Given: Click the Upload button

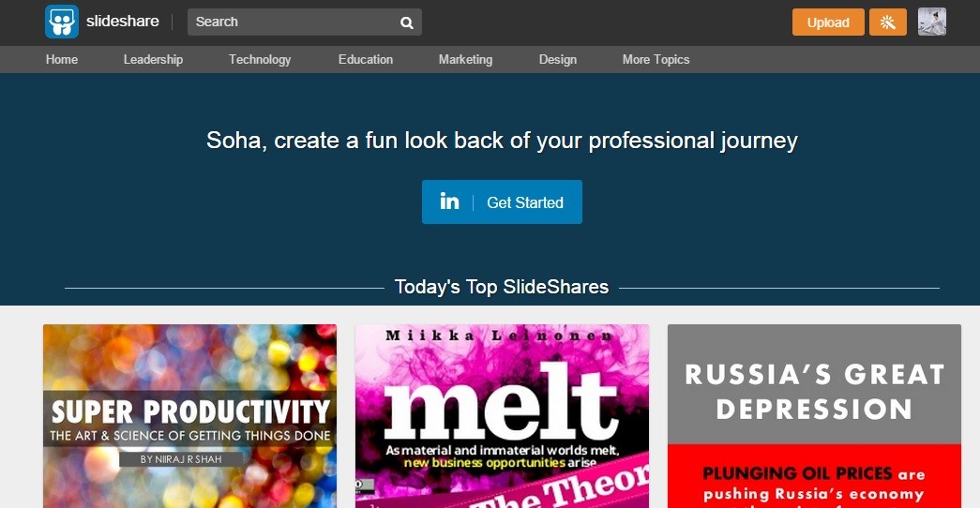Looking at the screenshot, I should (x=828, y=22).
